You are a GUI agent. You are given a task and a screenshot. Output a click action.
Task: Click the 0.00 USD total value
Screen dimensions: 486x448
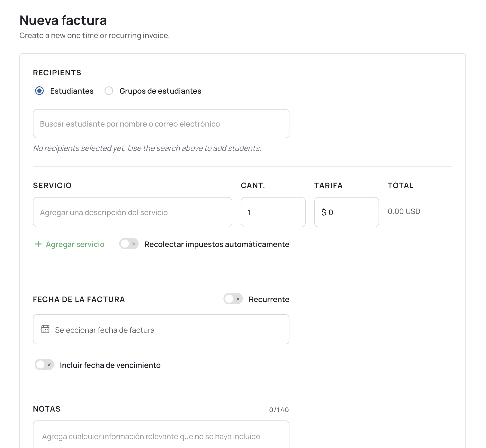(x=404, y=211)
